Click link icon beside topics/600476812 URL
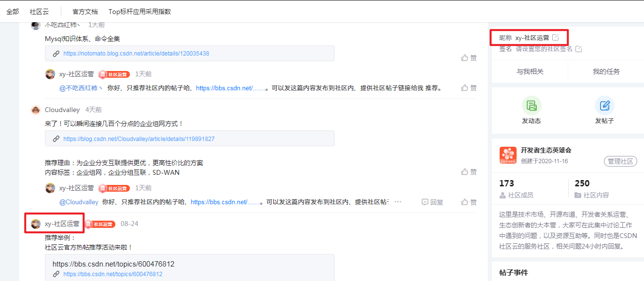644x281 pixels. point(56,274)
